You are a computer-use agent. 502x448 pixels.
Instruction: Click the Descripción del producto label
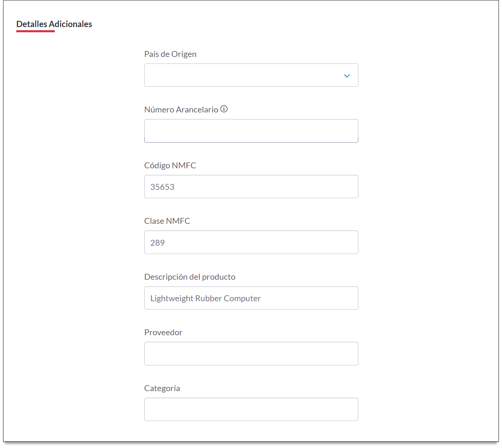190,277
